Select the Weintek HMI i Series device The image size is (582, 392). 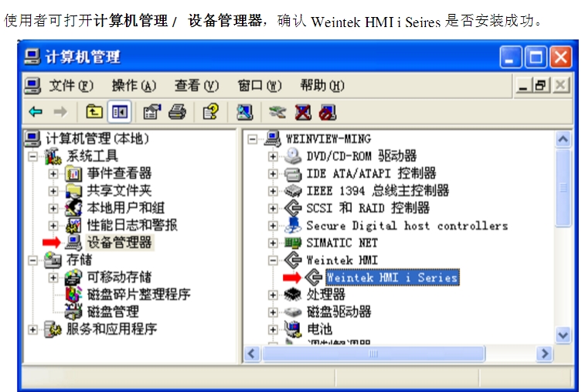(393, 278)
